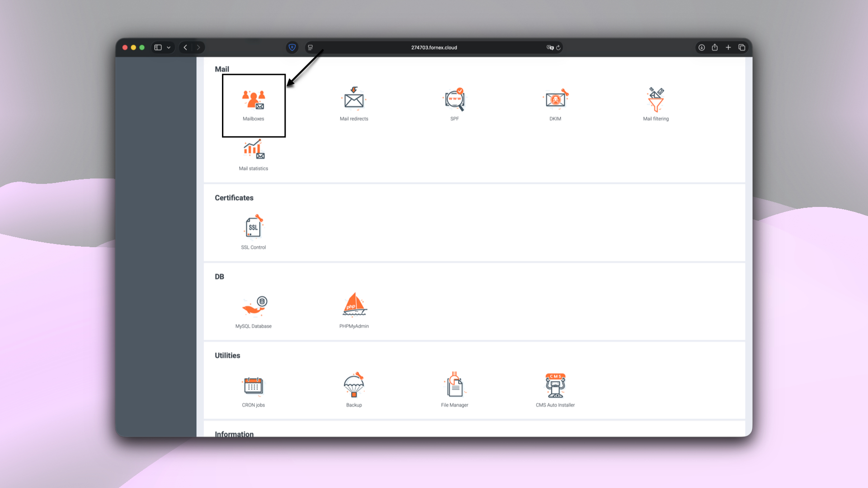Expand the sidebar options chevron
868x488 pixels.
[169, 47]
